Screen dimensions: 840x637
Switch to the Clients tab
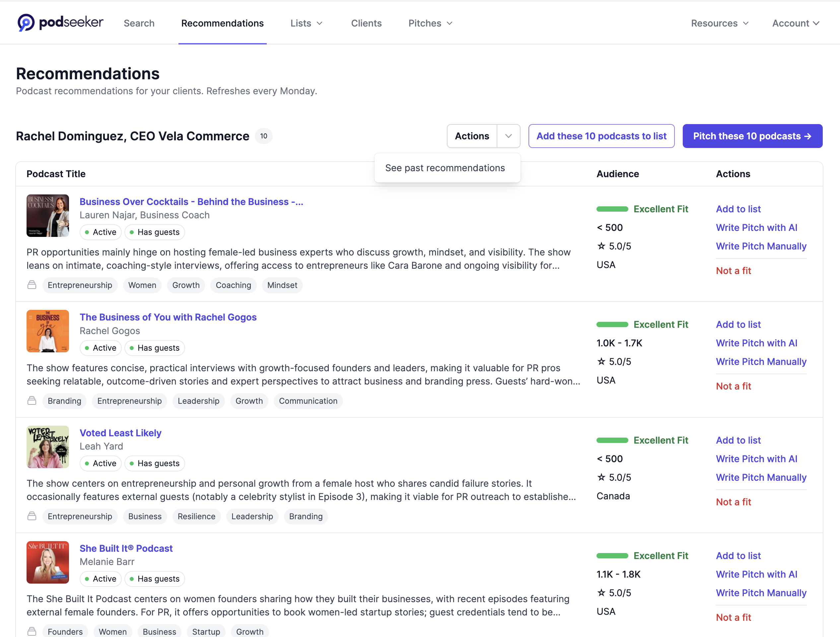[366, 23]
